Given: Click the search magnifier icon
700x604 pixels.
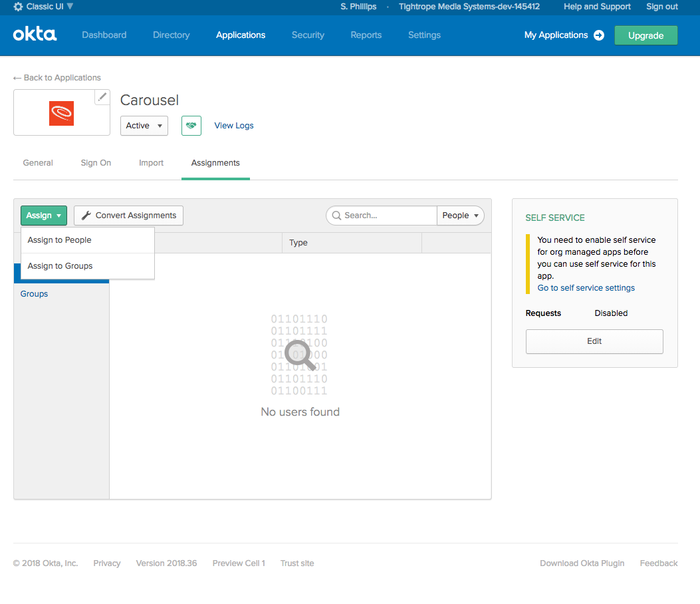Looking at the screenshot, I should [x=336, y=216].
